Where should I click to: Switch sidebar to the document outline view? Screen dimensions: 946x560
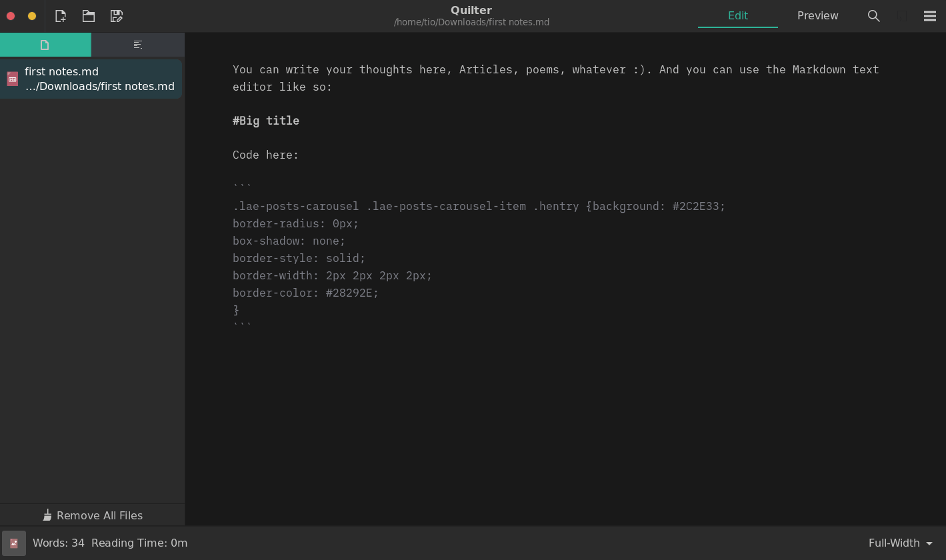[x=138, y=45]
